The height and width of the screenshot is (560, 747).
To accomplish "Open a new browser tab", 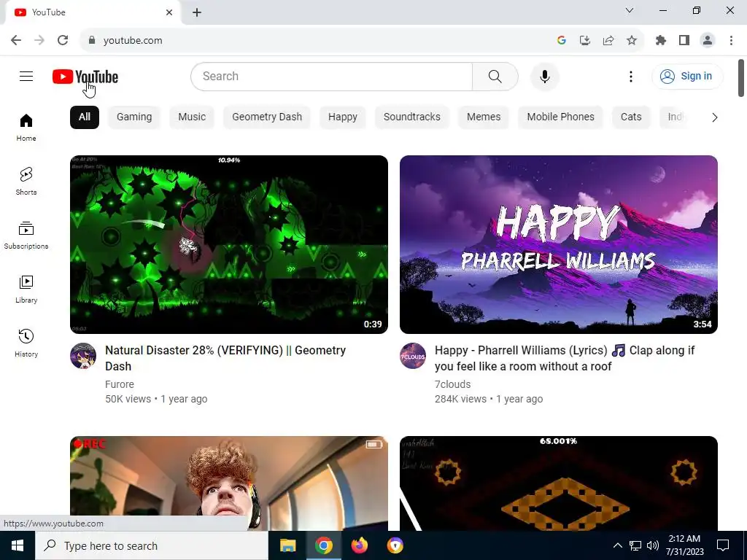I will (x=197, y=12).
